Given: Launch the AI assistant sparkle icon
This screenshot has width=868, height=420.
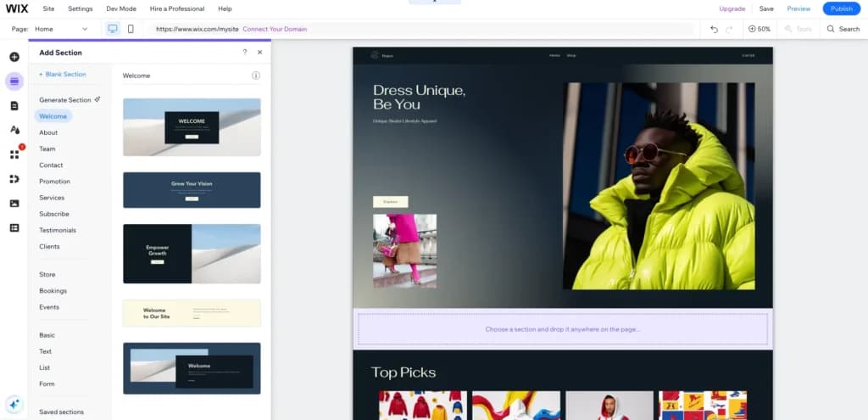Looking at the screenshot, I should pyautogui.click(x=14, y=405).
